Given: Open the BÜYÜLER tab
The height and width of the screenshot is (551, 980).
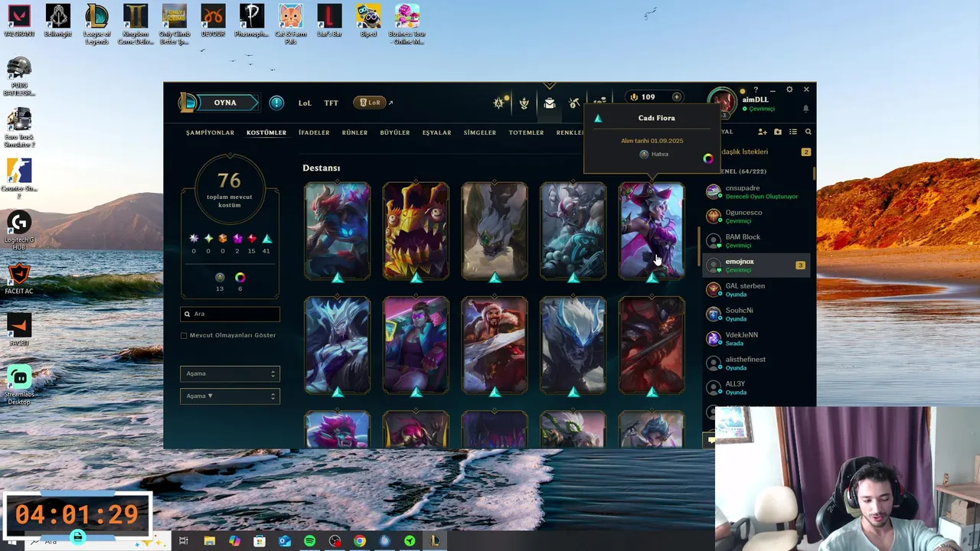Looking at the screenshot, I should [395, 132].
